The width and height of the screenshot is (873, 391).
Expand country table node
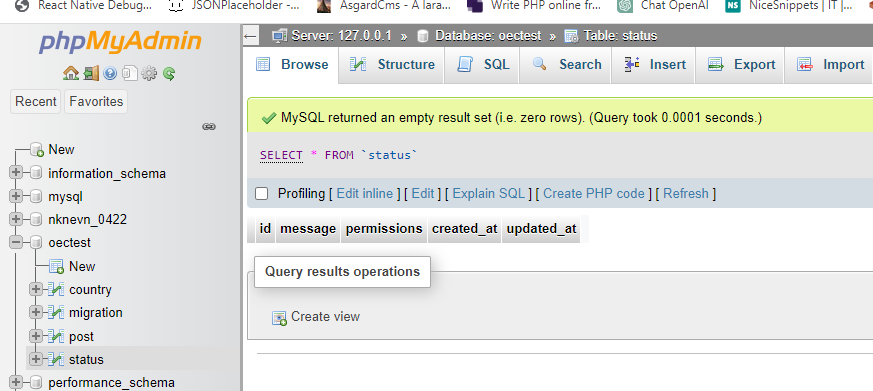pyautogui.click(x=36, y=290)
